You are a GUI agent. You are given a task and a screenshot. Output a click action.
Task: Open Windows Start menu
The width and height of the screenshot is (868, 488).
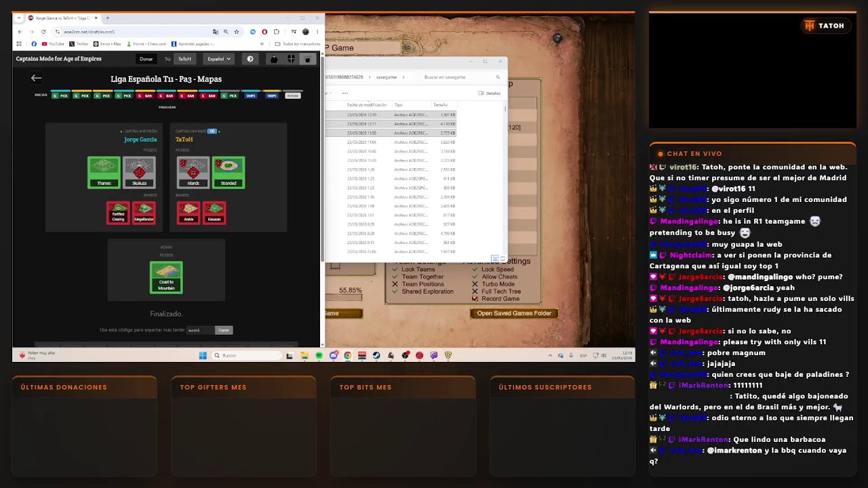[203, 355]
